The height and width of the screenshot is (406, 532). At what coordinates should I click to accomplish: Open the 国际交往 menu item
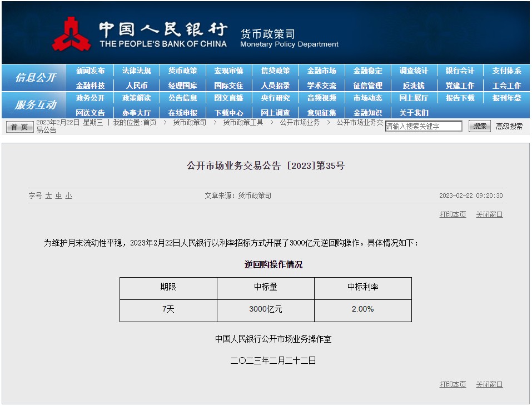tap(228, 86)
